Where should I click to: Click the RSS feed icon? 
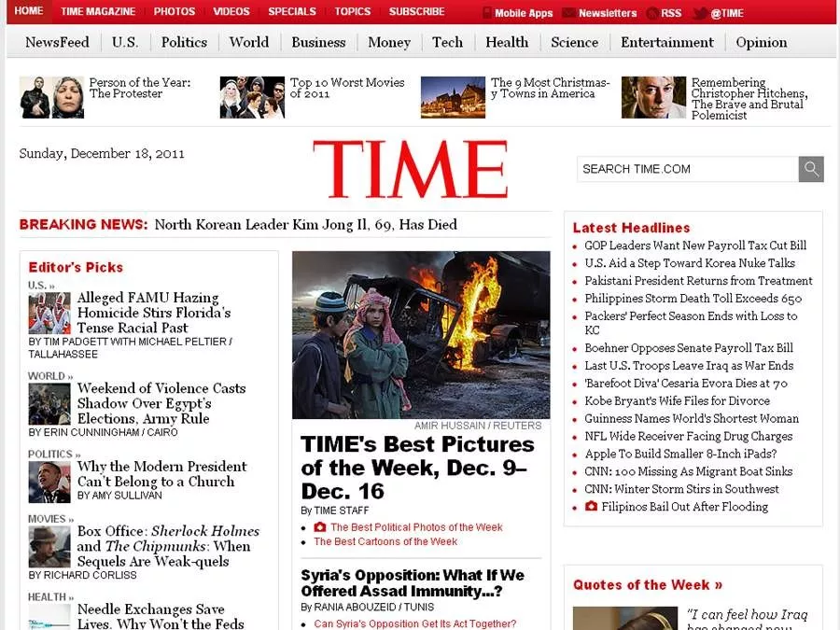pyautogui.click(x=652, y=13)
